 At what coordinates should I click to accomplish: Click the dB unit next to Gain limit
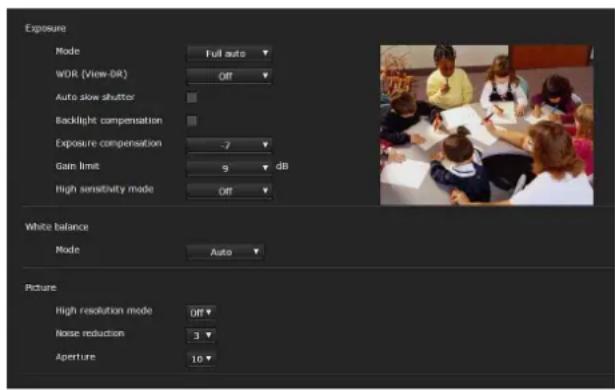click(282, 166)
